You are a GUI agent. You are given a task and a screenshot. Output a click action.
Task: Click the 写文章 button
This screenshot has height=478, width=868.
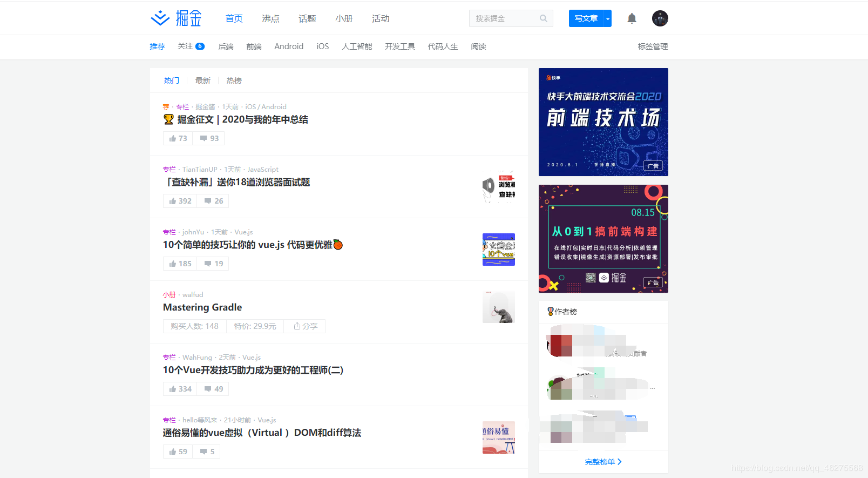click(x=586, y=18)
